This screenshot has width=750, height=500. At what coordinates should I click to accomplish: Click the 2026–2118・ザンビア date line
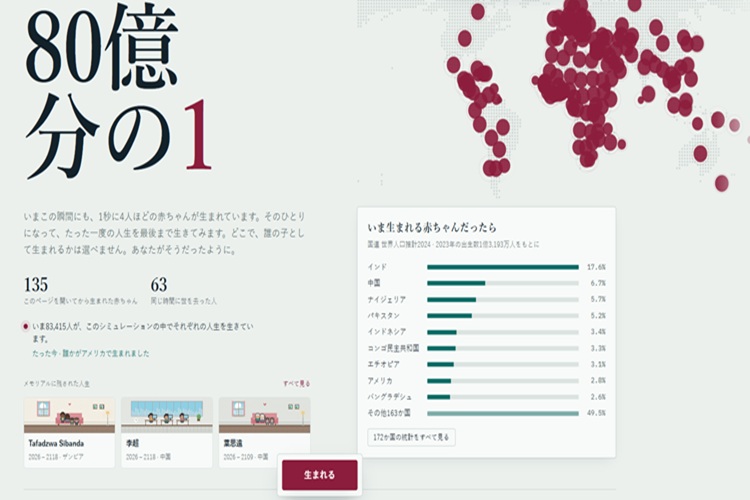point(56,457)
